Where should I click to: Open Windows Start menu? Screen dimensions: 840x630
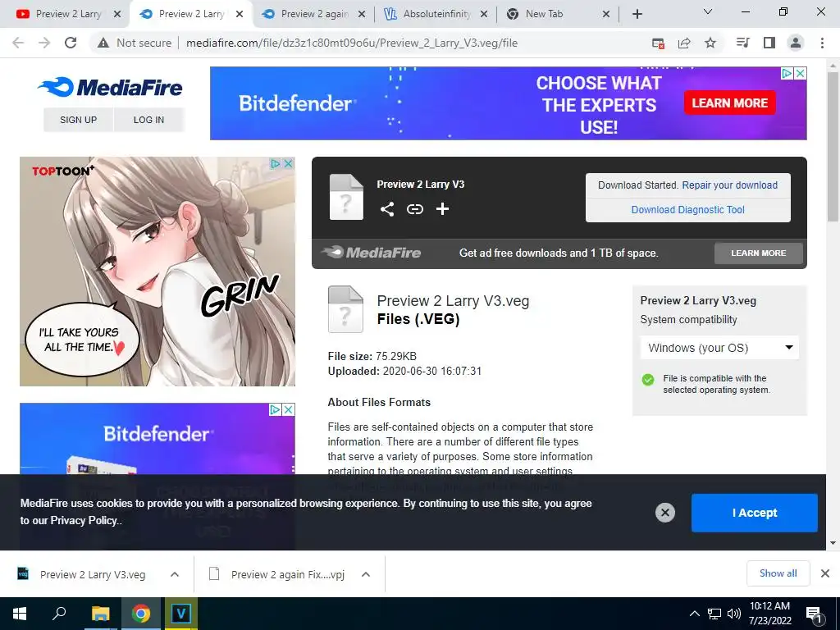(x=20, y=614)
